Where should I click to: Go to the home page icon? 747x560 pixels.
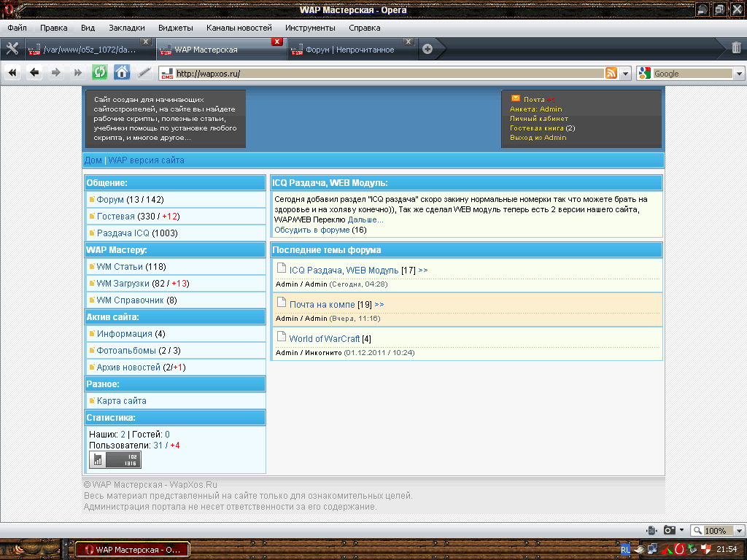pyautogui.click(x=122, y=72)
